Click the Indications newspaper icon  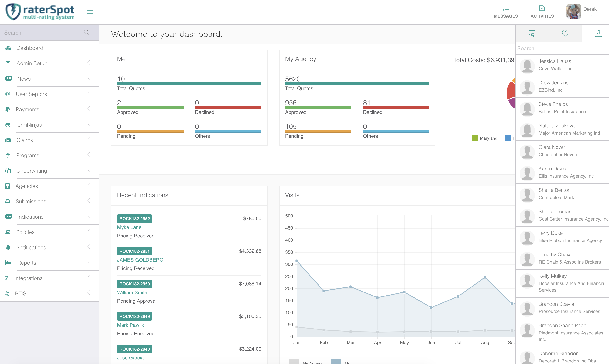pos(8,217)
